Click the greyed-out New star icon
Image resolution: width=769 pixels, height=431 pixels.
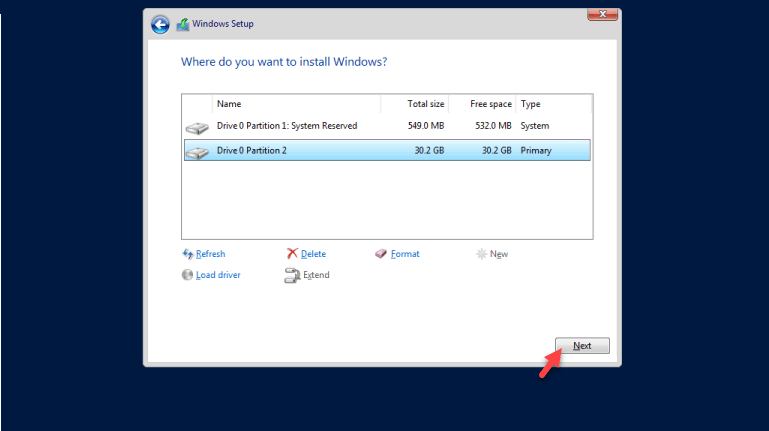(481, 254)
